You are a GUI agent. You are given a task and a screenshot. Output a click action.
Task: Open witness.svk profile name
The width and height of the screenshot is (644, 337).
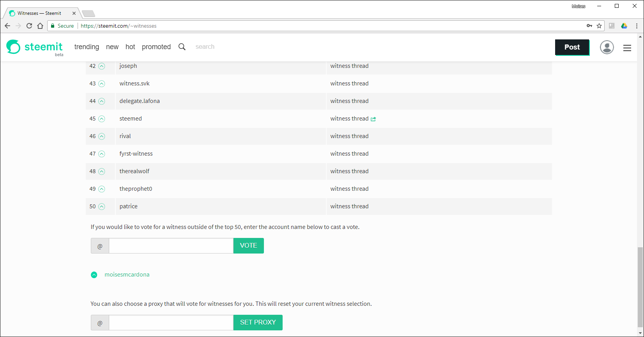[134, 83]
